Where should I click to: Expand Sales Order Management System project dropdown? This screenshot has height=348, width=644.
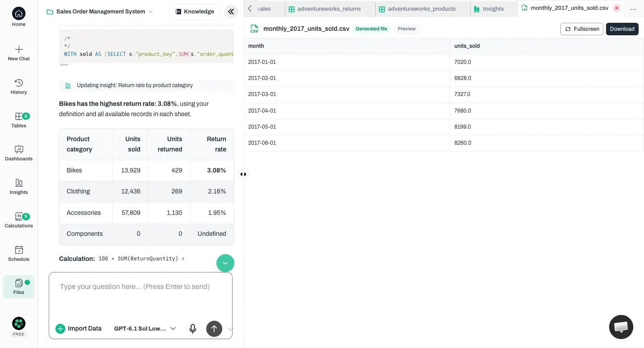(100, 12)
